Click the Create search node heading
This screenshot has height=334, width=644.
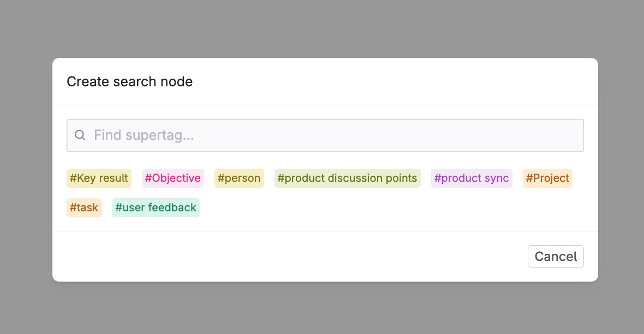(129, 81)
